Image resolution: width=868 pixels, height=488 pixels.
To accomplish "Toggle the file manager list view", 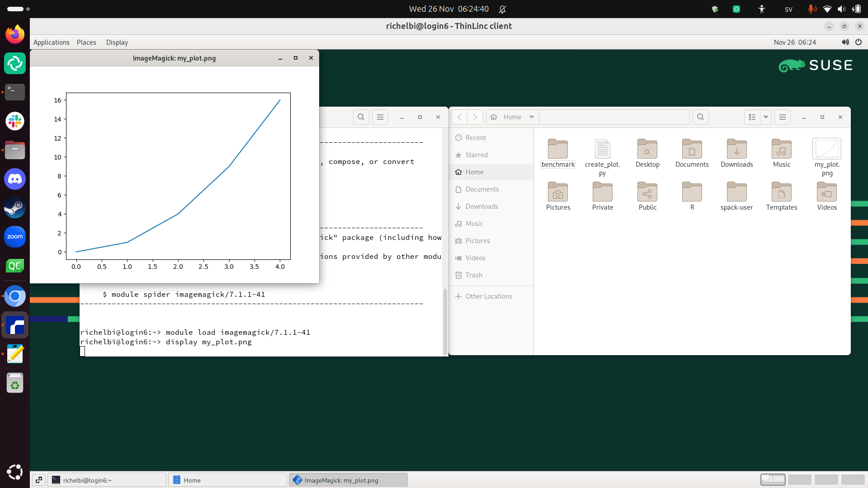I will [752, 117].
